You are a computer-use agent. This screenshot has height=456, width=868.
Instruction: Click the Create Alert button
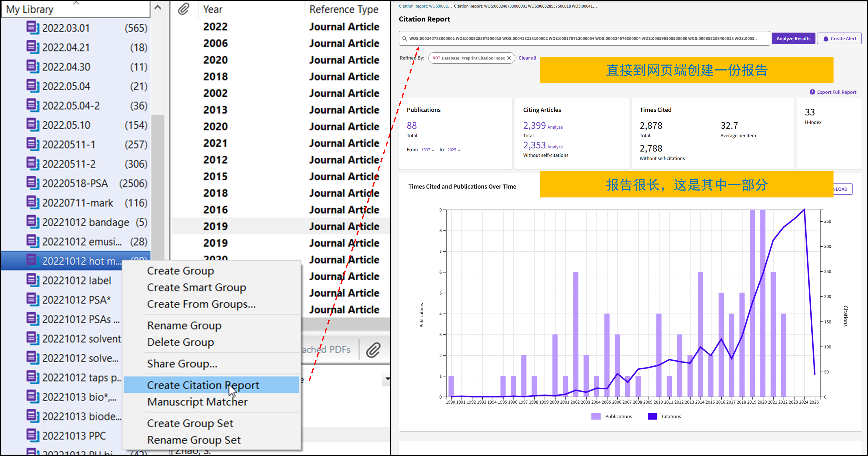point(839,38)
